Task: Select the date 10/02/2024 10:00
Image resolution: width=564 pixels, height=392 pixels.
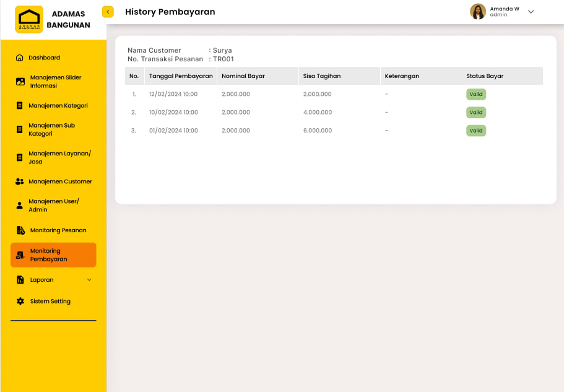Action: [173, 112]
